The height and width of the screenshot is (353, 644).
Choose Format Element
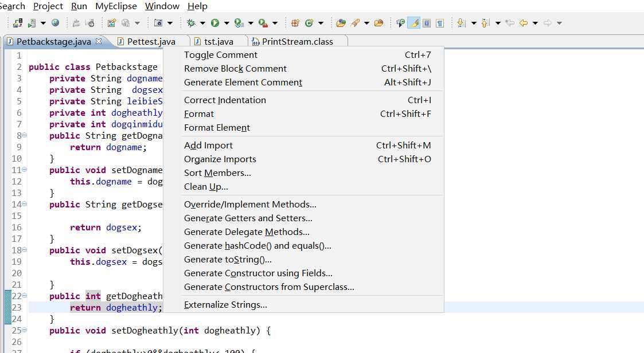[303, 128]
